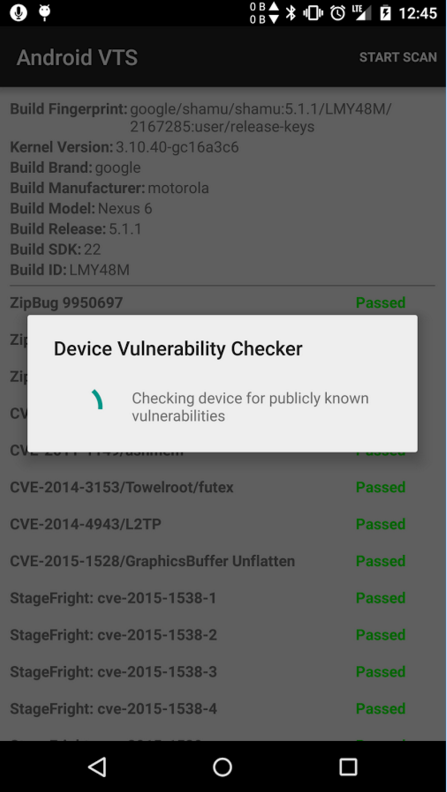The height and width of the screenshot is (792, 447).
Task: Open CVE-2015-1528/GraphicsBuffer Unflatten result
Action: click(222, 561)
